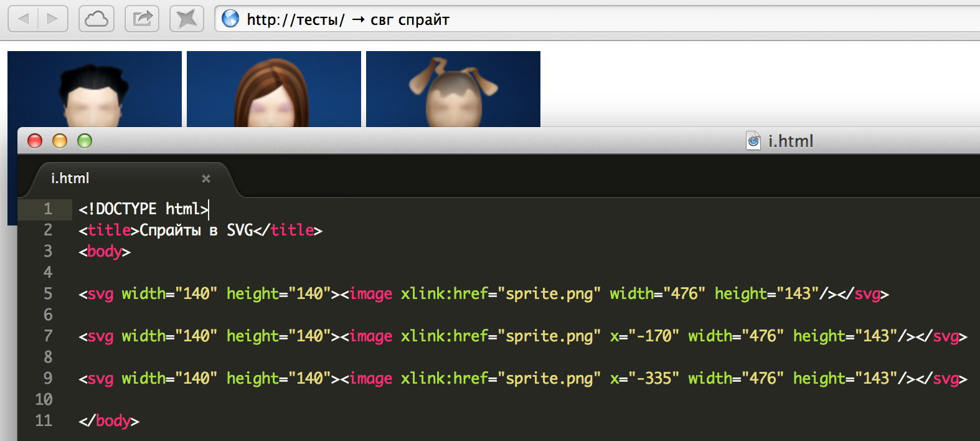Click the globe site icon in address bar
The image size is (980, 441).
point(230,19)
